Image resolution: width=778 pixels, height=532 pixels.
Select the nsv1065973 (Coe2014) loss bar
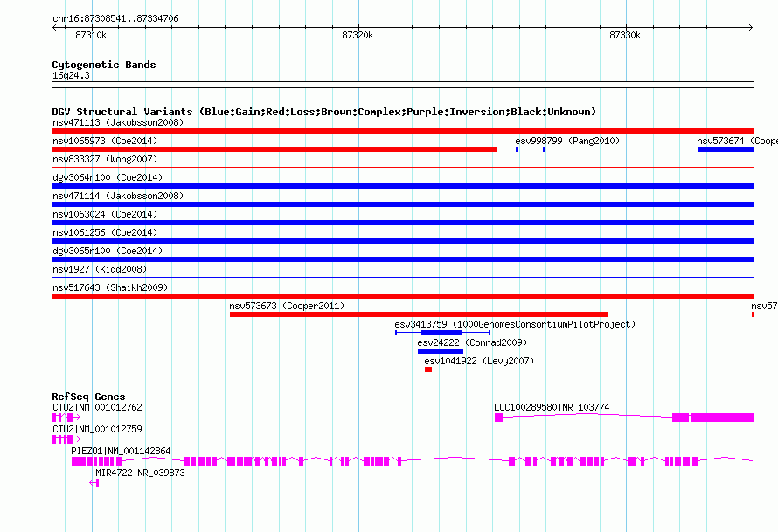click(274, 149)
